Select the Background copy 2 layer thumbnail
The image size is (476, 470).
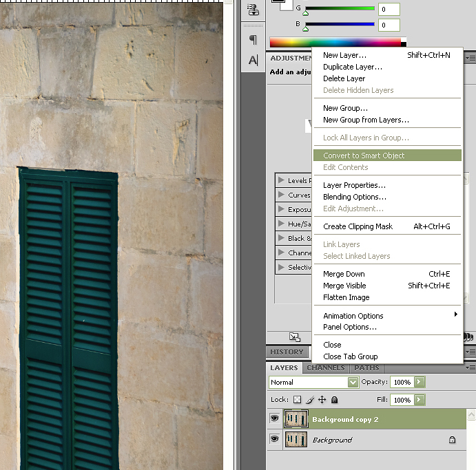(x=296, y=418)
